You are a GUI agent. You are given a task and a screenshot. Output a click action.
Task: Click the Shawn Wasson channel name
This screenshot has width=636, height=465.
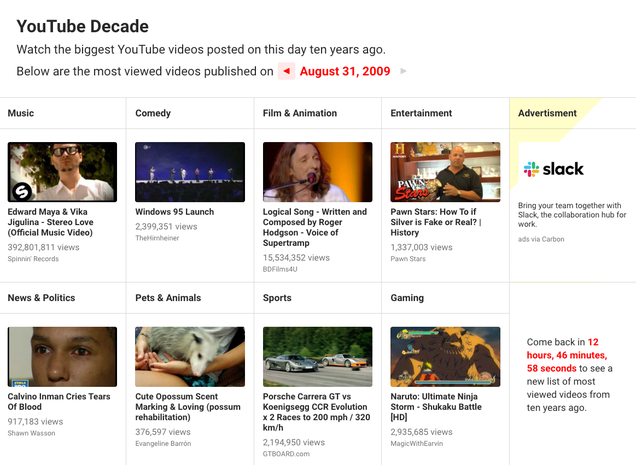pyautogui.click(x=31, y=433)
